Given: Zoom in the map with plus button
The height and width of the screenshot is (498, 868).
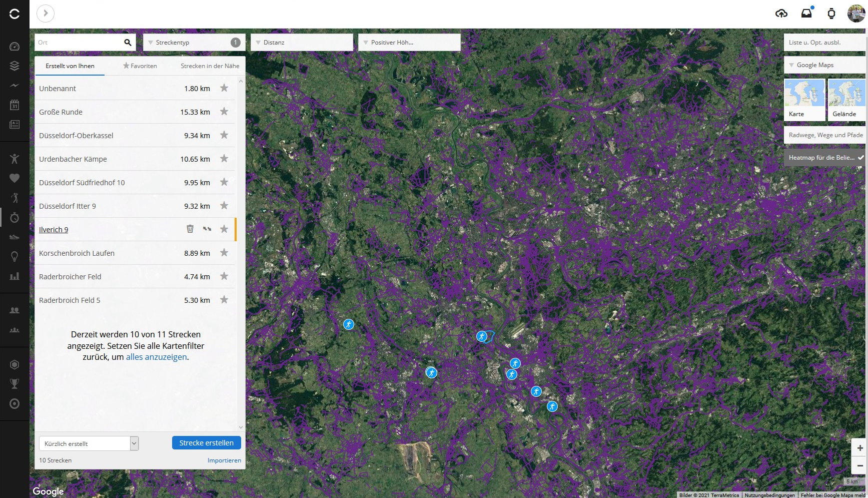Looking at the screenshot, I should (859, 448).
